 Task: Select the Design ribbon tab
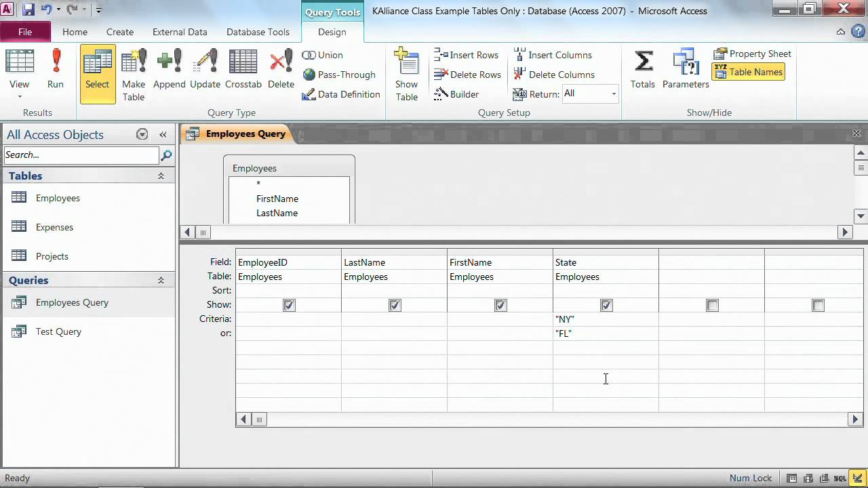[x=332, y=32]
